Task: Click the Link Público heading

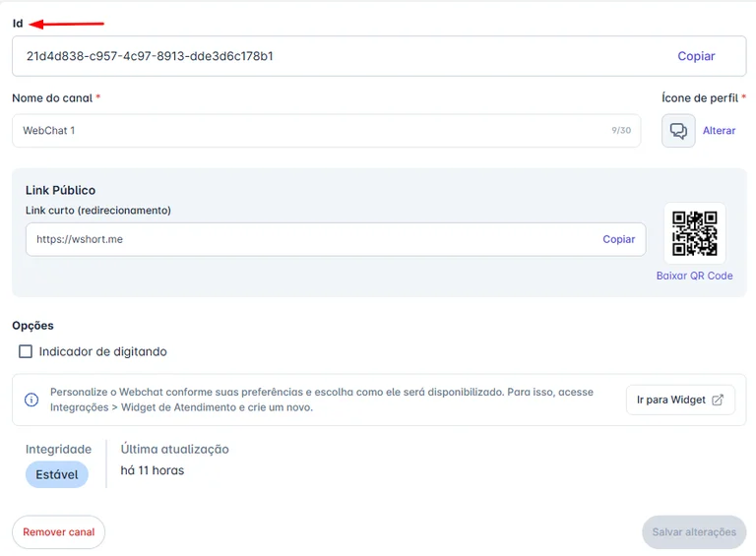Action: (60, 190)
